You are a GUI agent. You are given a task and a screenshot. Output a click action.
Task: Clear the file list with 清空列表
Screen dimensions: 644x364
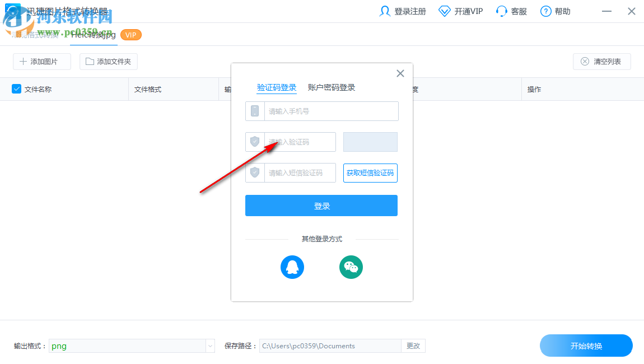(601, 61)
